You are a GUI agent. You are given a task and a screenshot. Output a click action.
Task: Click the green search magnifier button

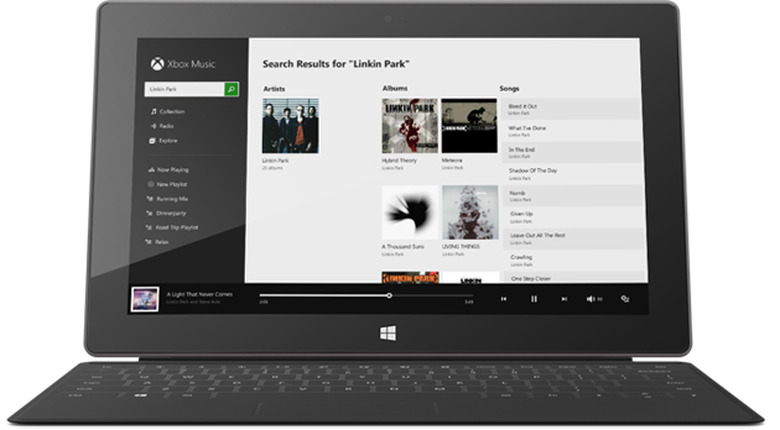tap(231, 89)
